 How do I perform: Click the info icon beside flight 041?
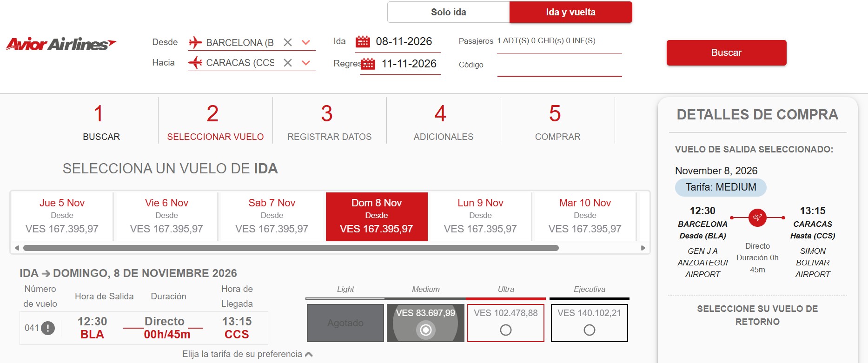point(48,328)
